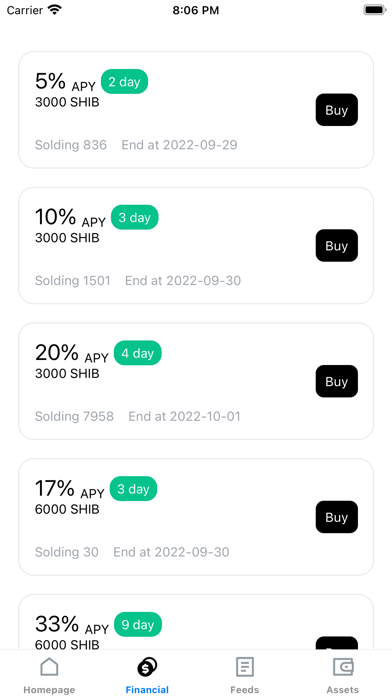Open the Homepage house icon
The image size is (392, 696).
[49, 667]
